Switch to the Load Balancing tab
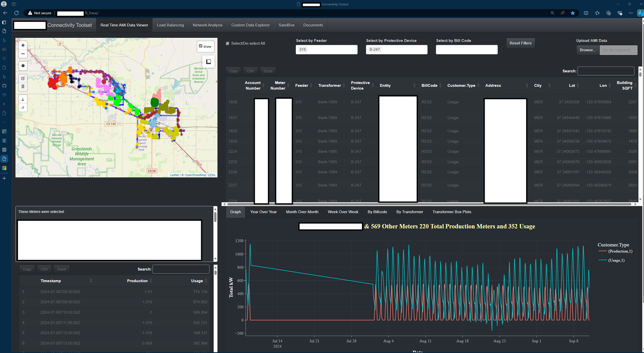Viewport: 644px width, 353px height. pyautogui.click(x=170, y=25)
